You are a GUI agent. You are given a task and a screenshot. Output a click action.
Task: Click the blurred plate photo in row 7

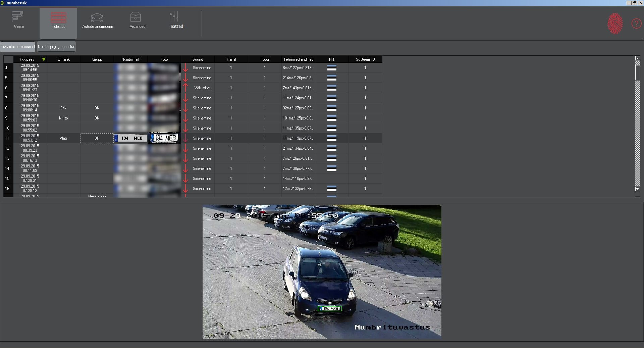coord(164,98)
